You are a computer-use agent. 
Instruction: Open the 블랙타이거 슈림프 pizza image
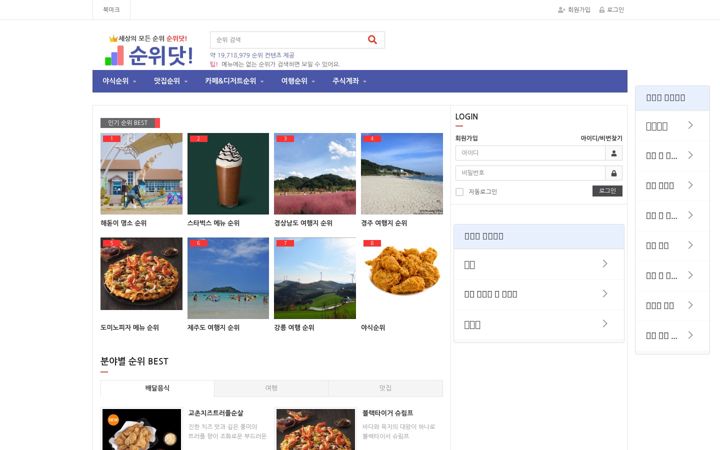pos(315,430)
